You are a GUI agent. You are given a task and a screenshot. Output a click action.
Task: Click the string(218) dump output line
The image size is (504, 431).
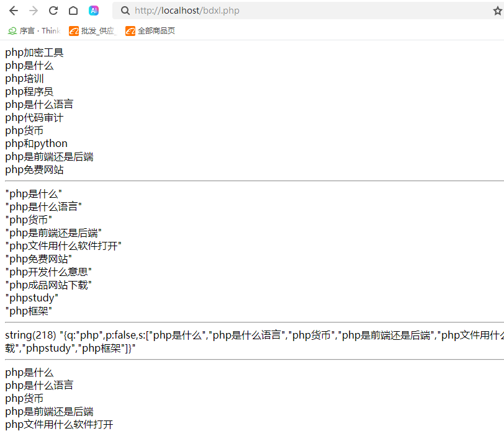click(254, 335)
